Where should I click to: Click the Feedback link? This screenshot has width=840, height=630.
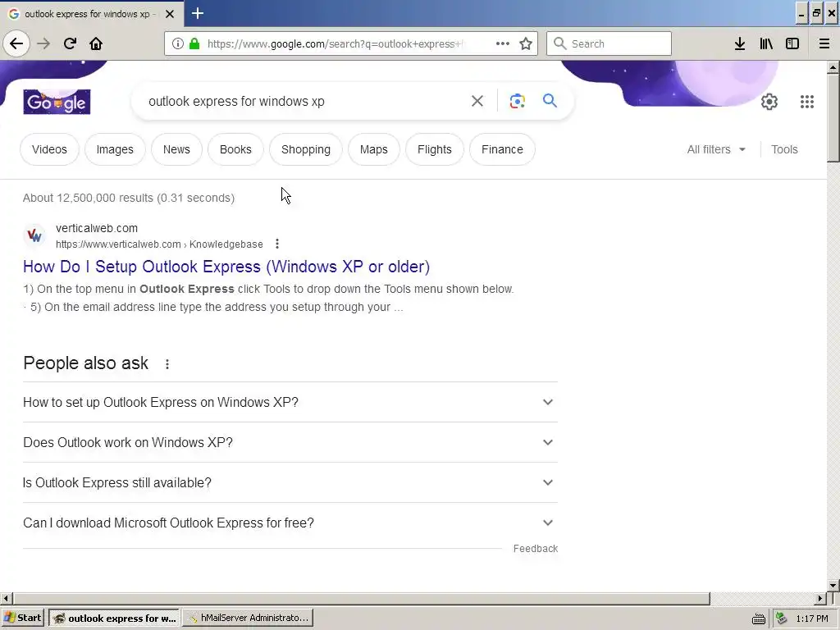[x=535, y=549]
